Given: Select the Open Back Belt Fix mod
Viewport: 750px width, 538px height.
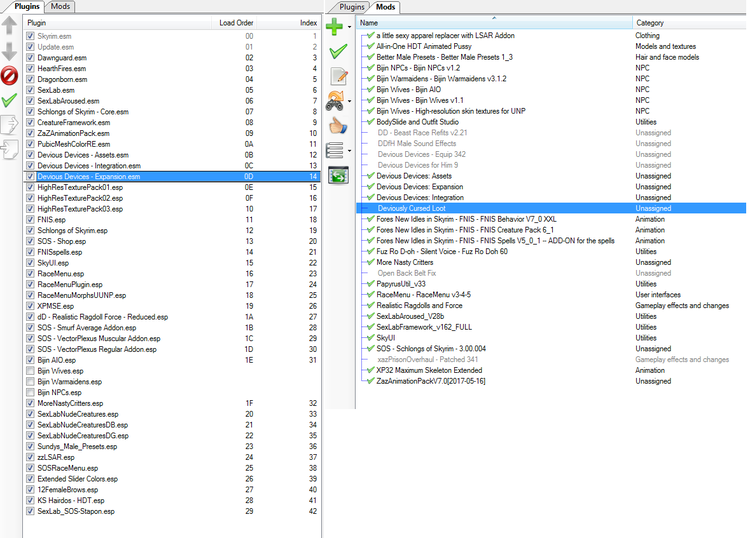Looking at the screenshot, I should pos(407,273).
